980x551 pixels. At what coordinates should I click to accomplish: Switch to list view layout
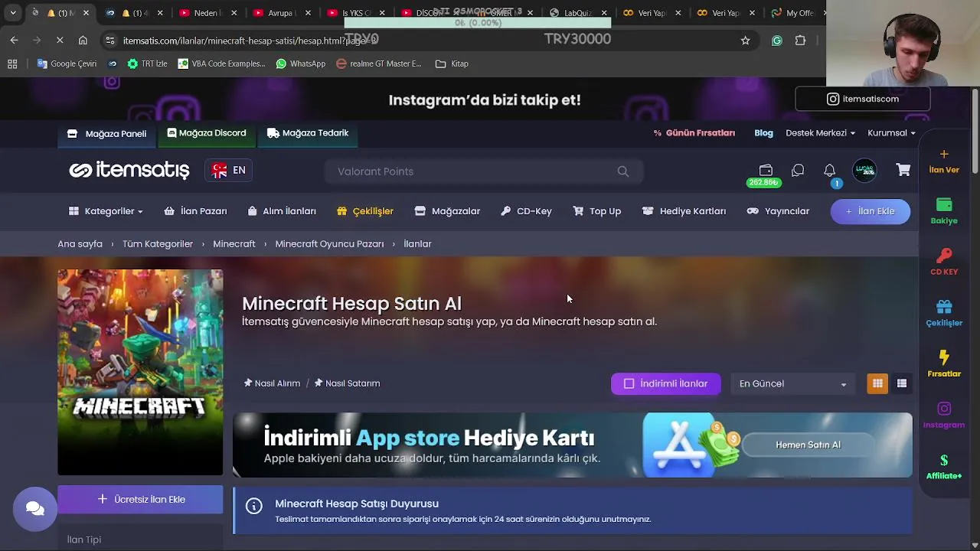pos(902,383)
